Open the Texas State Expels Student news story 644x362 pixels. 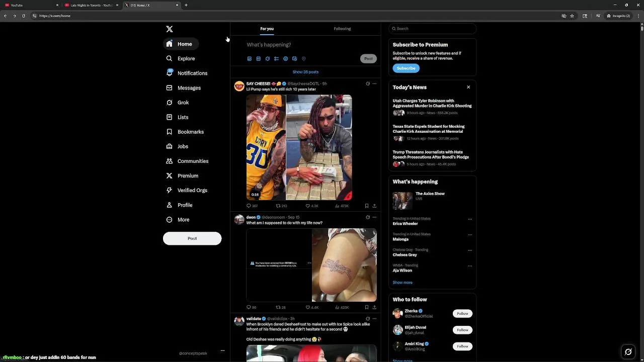click(432, 132)
